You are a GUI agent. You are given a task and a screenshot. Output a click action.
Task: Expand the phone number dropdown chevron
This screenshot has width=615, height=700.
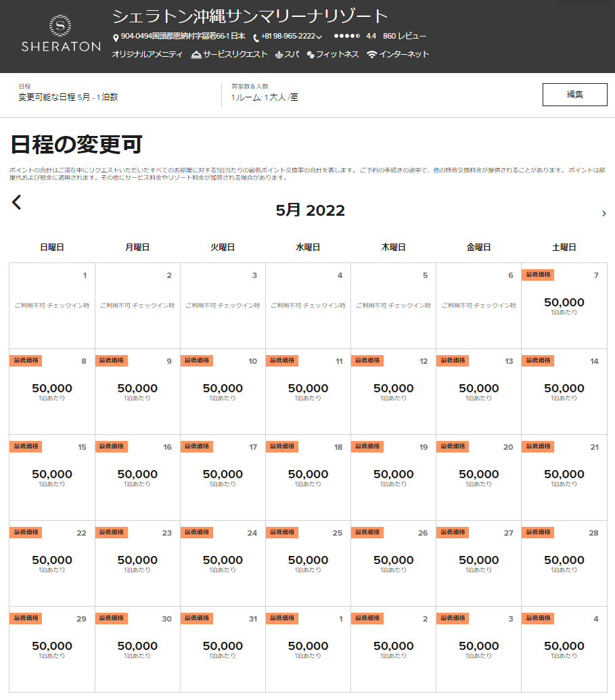tap(319, 37)
